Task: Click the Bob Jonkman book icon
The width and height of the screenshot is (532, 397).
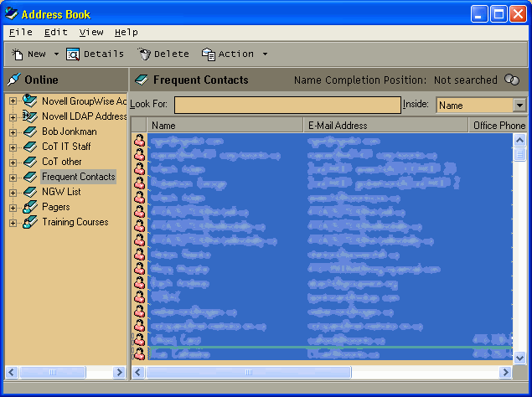Action: pos(30,131)
